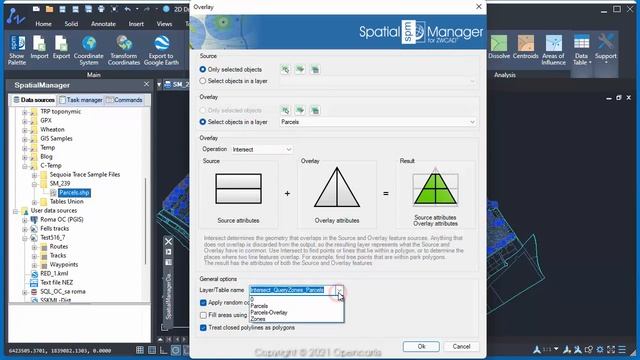Click the Support ribbon icon

tap(605, 48)
